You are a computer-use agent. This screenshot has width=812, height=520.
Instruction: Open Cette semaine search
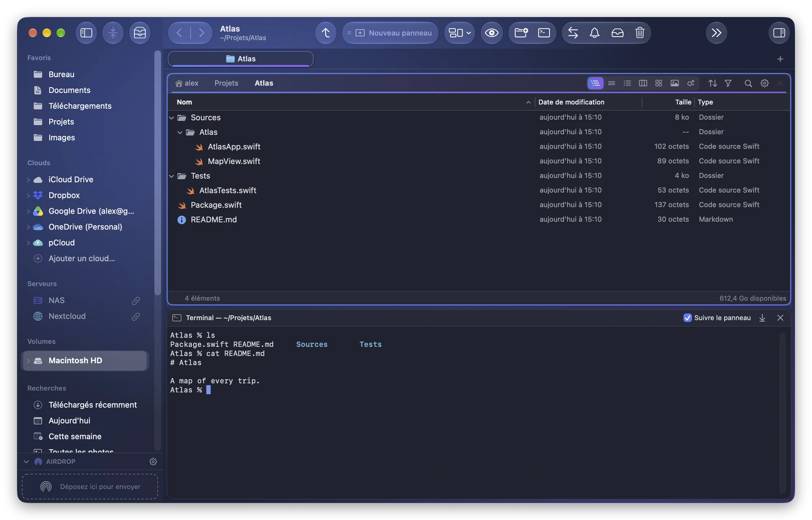[75, 436]
